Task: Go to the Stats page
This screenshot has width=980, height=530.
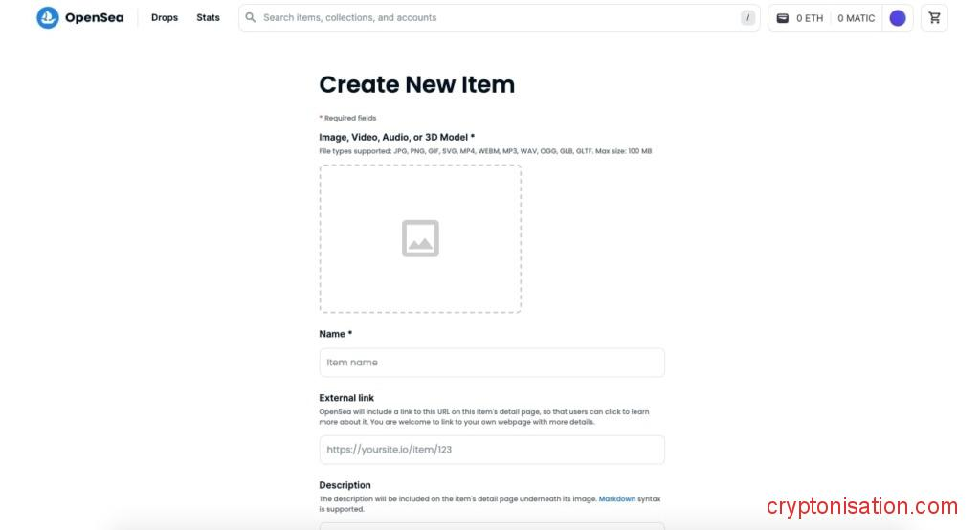Action: [208, 17]
